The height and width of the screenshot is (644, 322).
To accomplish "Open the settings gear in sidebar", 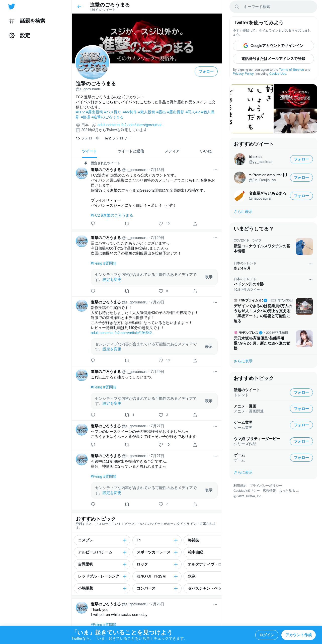I will coord(12,35).
